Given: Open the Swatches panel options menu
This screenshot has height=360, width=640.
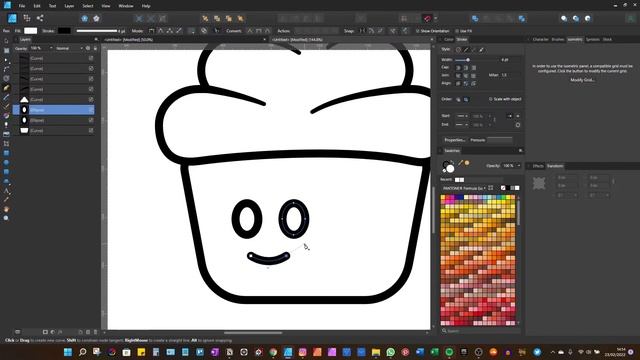Looking at the screenshot, I should pos(520,151).
